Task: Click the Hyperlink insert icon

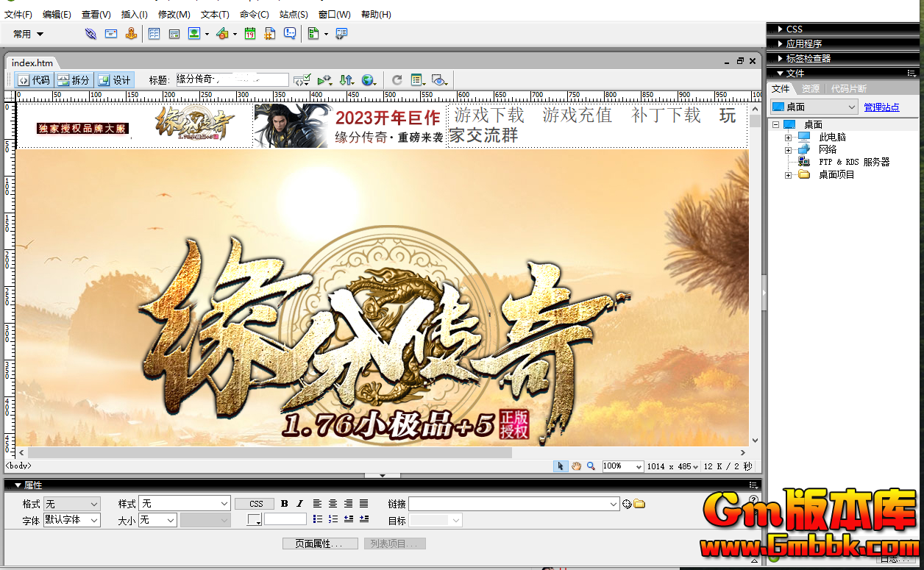Action: tap(90, 34)
